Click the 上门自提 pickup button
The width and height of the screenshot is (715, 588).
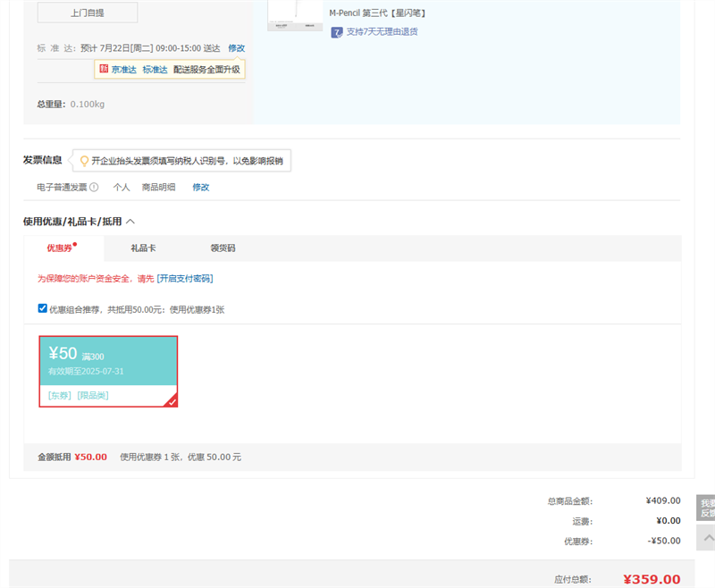(87, 13)
